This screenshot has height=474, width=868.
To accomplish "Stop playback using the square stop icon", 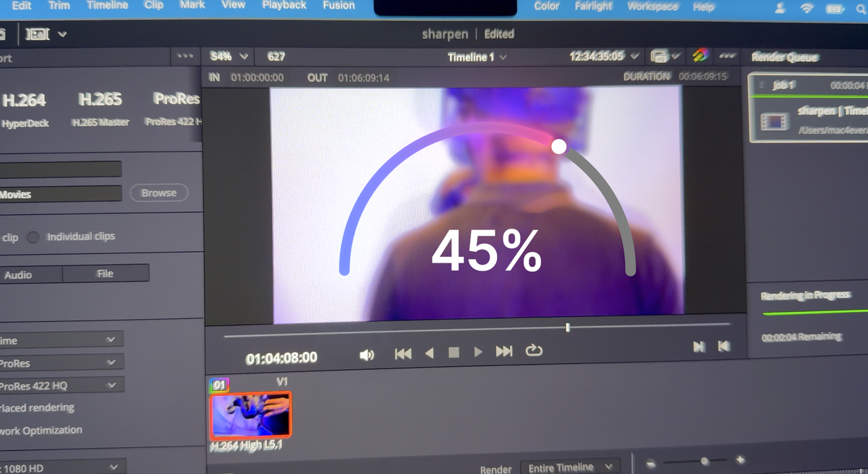I will (x=454, y=352).
